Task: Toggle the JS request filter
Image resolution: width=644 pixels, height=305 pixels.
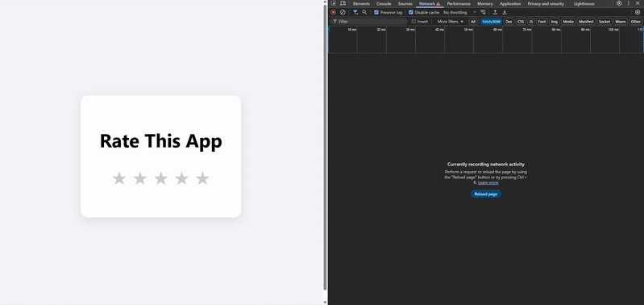Action: point(531,21)
